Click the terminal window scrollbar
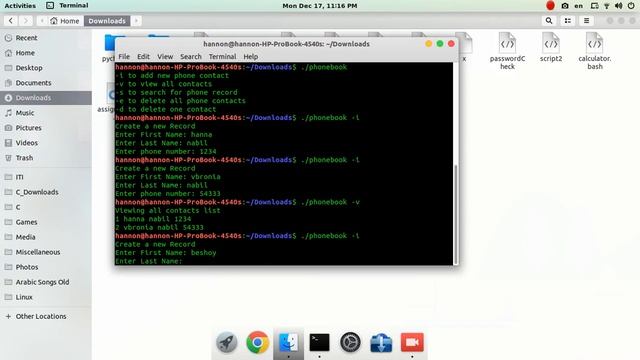 456,214
